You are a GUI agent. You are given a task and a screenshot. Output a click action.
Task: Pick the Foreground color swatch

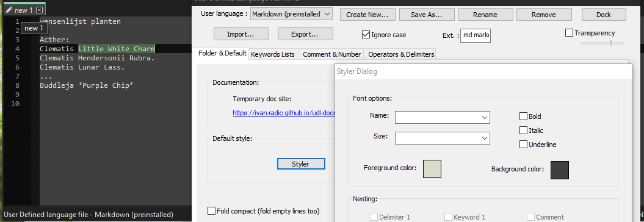pyautogui.click(x=432, y=169)
